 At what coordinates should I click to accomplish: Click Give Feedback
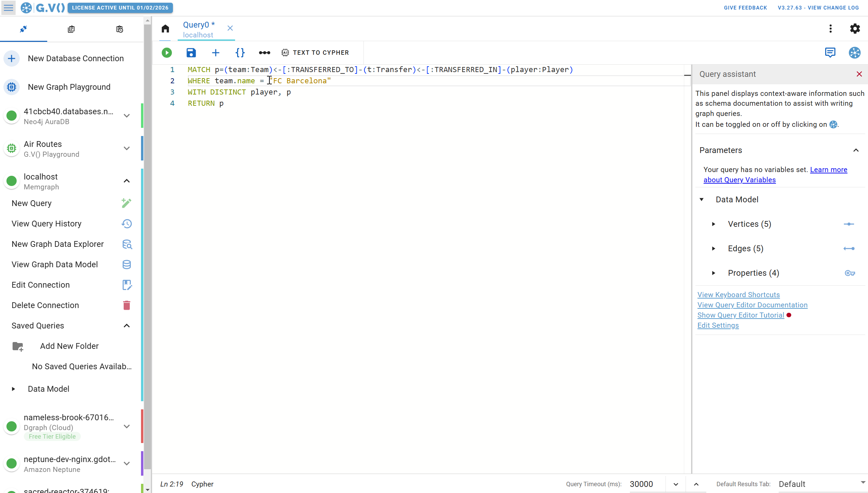[745, 7]
